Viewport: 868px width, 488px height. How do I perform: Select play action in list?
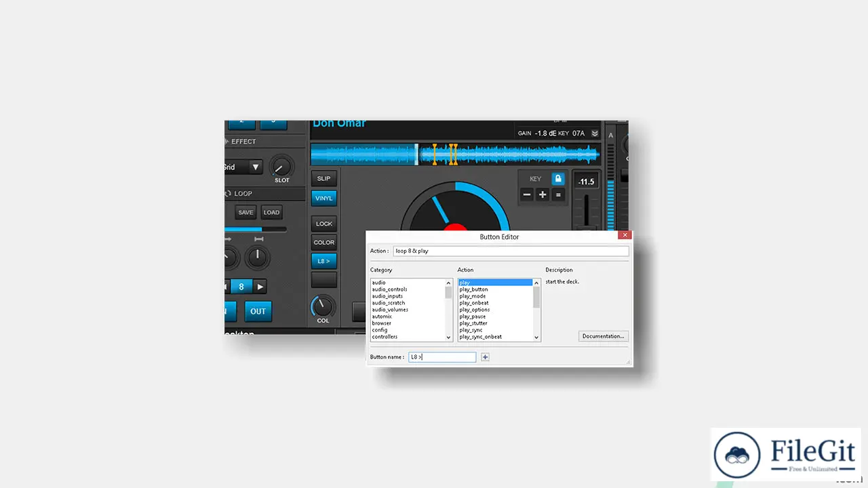click(496, 283)
